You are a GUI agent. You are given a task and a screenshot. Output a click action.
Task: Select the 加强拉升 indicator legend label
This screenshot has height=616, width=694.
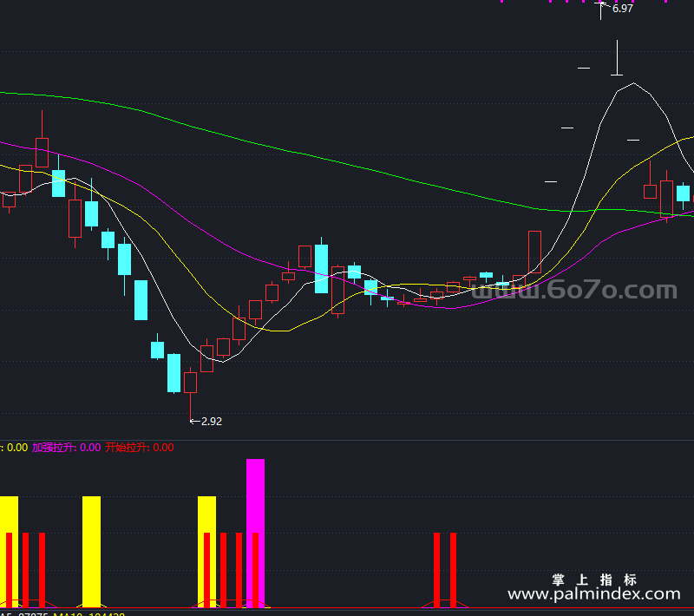(x=67, y=448)
